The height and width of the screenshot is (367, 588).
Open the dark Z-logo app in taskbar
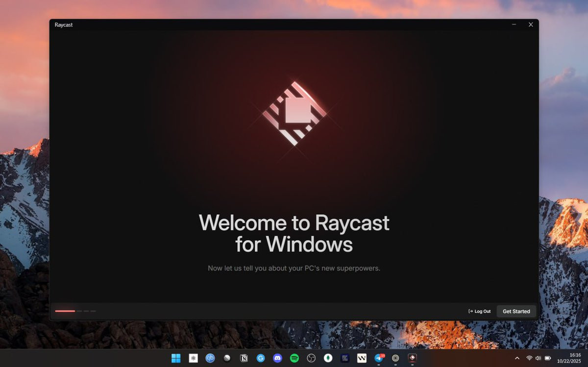click(345, 358)
